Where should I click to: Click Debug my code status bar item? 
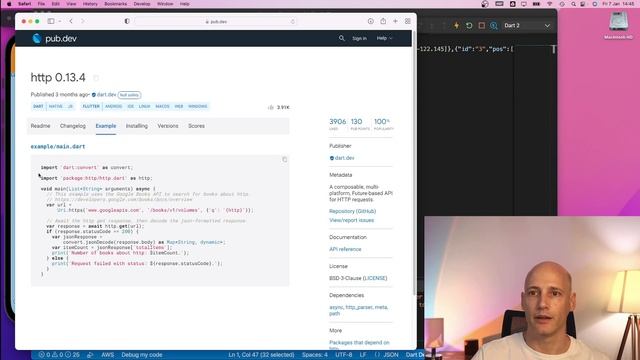(x=142, y=355)
